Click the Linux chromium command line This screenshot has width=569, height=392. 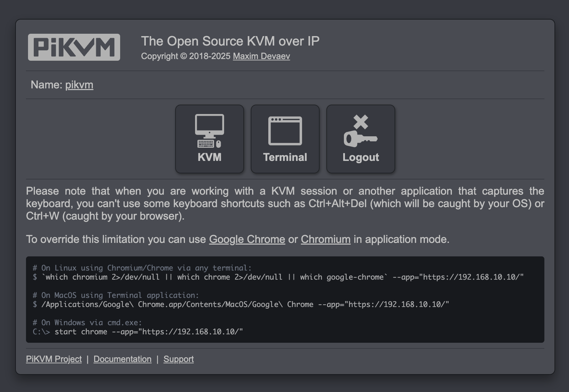pyautogui.click(x=278, y=277)
